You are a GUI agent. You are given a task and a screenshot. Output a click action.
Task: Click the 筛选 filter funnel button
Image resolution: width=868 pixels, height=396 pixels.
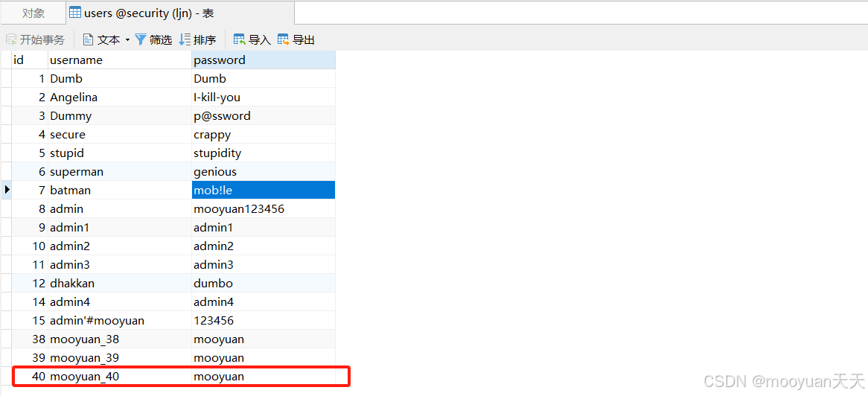(x=154, y=40)
